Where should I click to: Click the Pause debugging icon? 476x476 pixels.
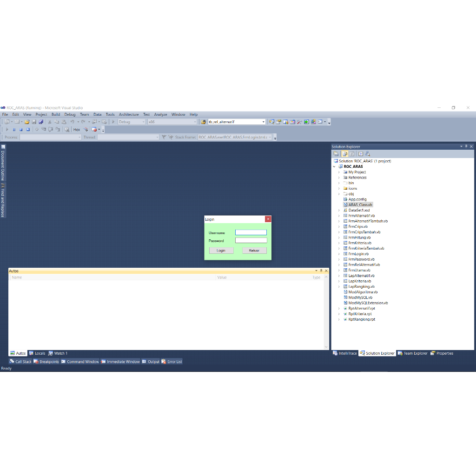coord(14,129)
